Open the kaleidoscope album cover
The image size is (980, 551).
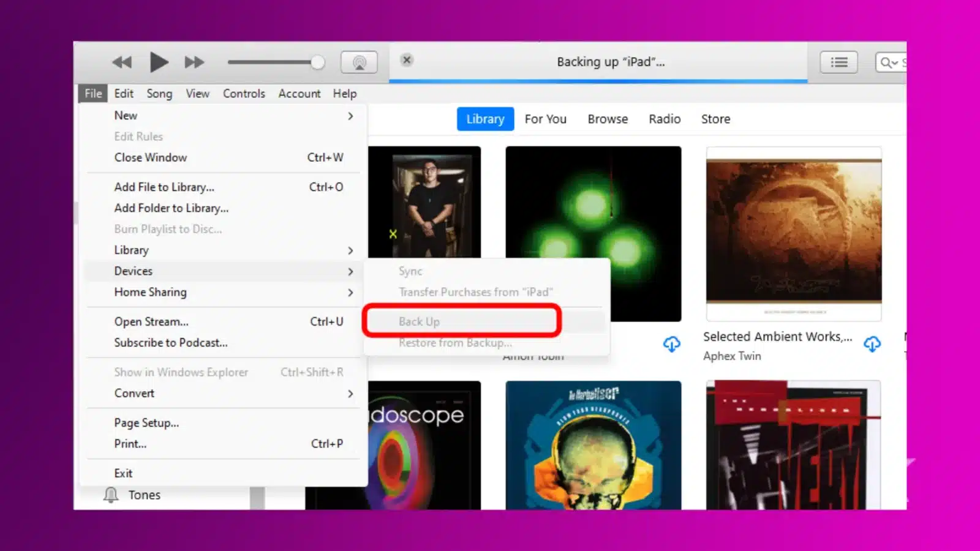click(x=424, y=445)
